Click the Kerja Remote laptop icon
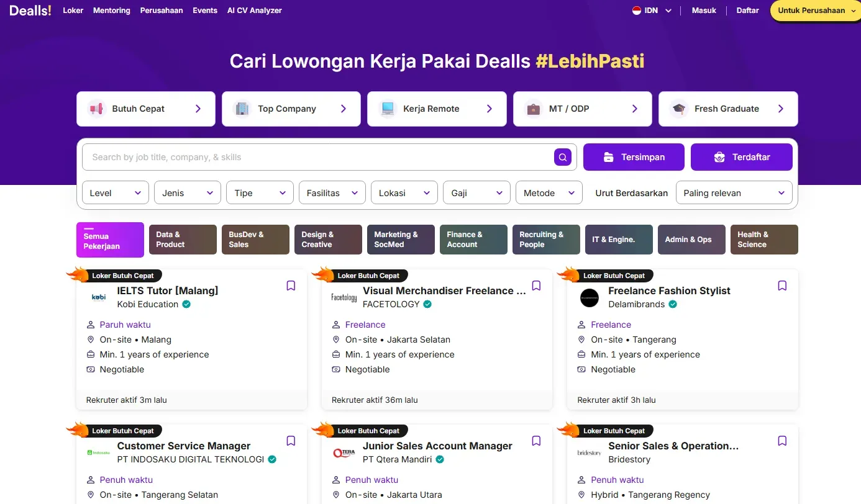 tap(388, 109)
